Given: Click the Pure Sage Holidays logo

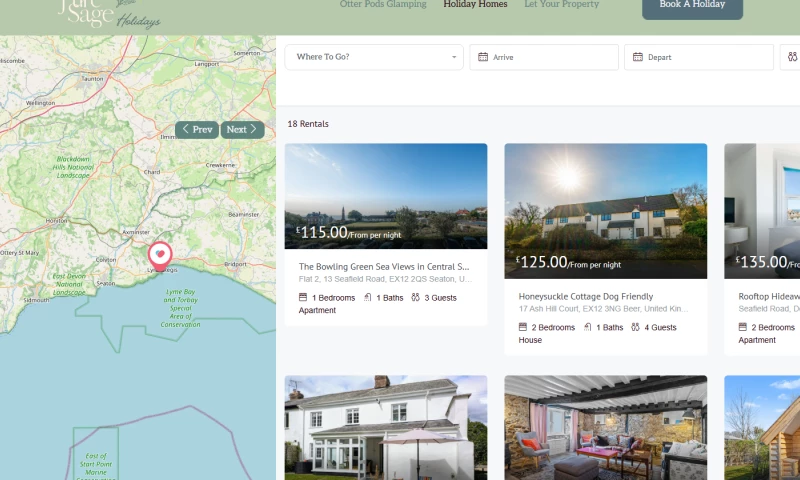Looking at the screenshot, I should 109,14.
